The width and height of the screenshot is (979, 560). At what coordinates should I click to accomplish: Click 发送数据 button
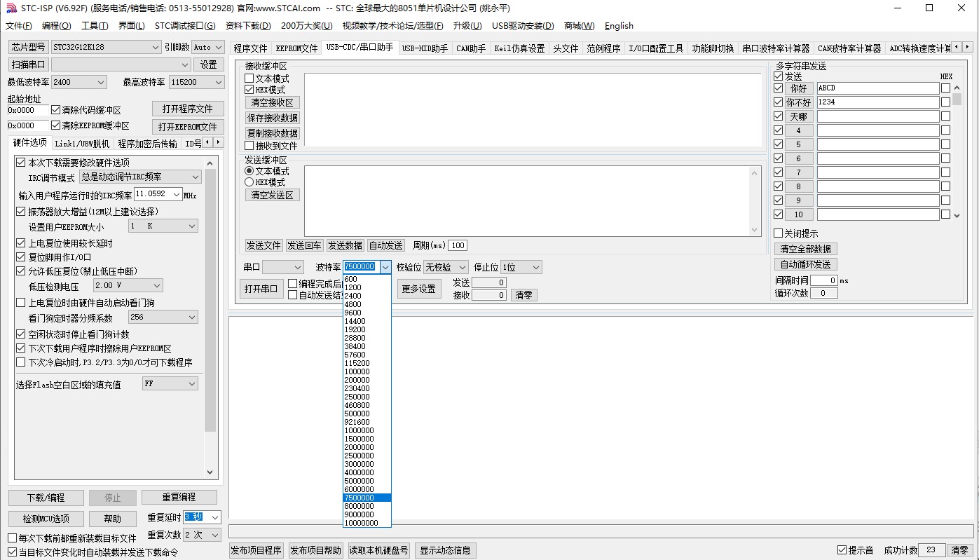[345, 245]
